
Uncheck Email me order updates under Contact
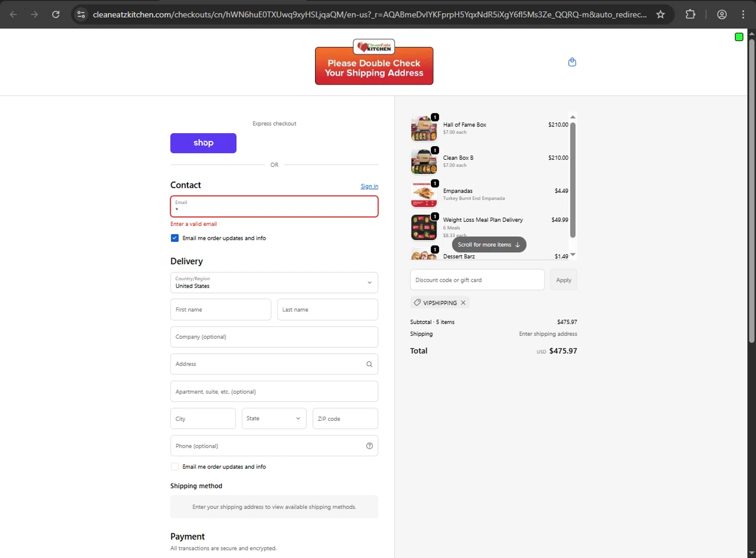(x=174, y=238)
